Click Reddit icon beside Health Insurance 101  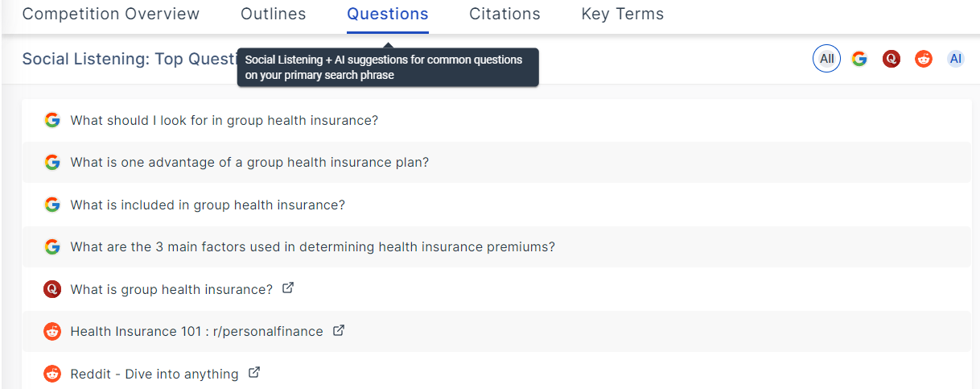tap(52, 331)
